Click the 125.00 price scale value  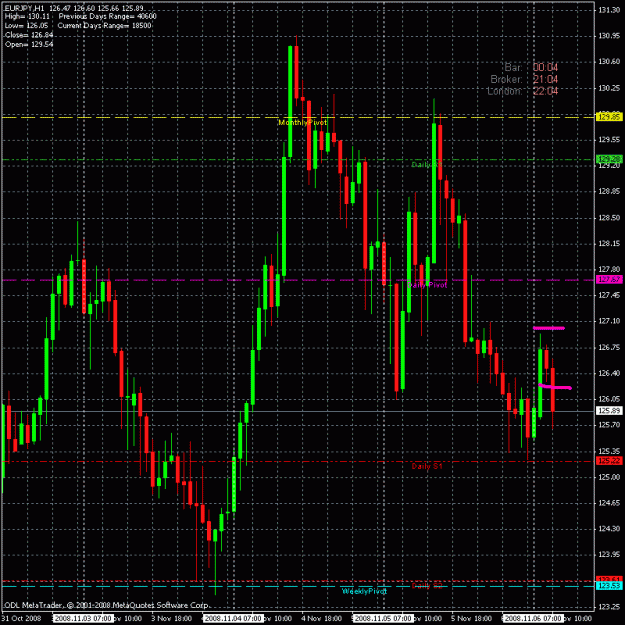point(609,477)
